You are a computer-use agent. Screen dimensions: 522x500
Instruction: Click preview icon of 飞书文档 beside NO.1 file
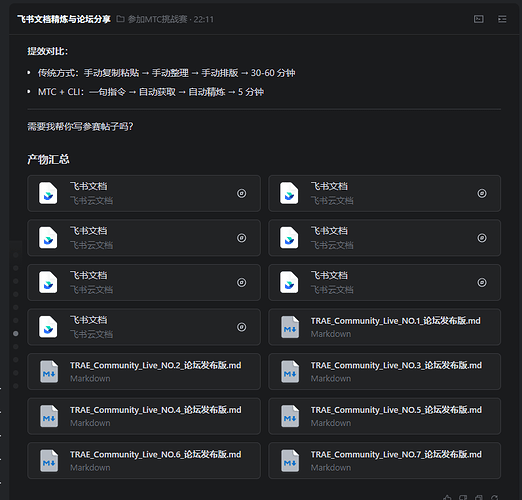(242, 327)
